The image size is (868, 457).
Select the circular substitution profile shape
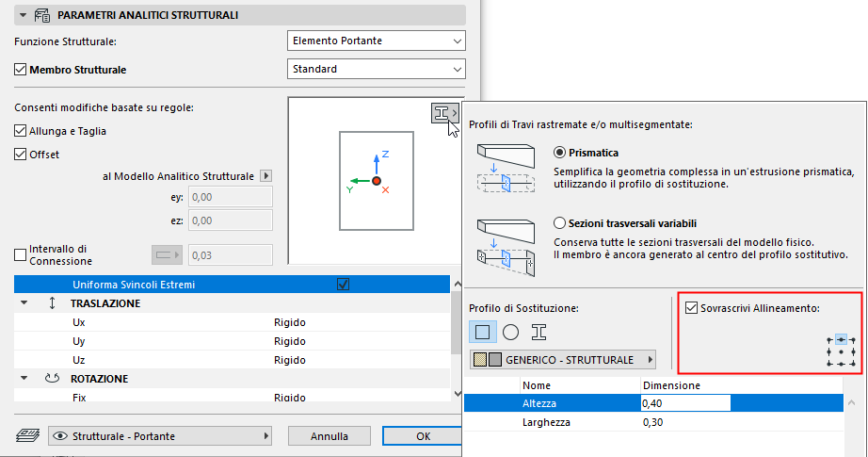click(x=510, y=332)
